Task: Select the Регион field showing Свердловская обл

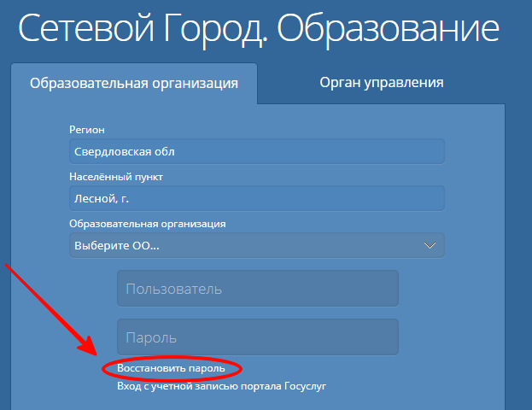Action: pyautogui.click(x=257, y=151)
